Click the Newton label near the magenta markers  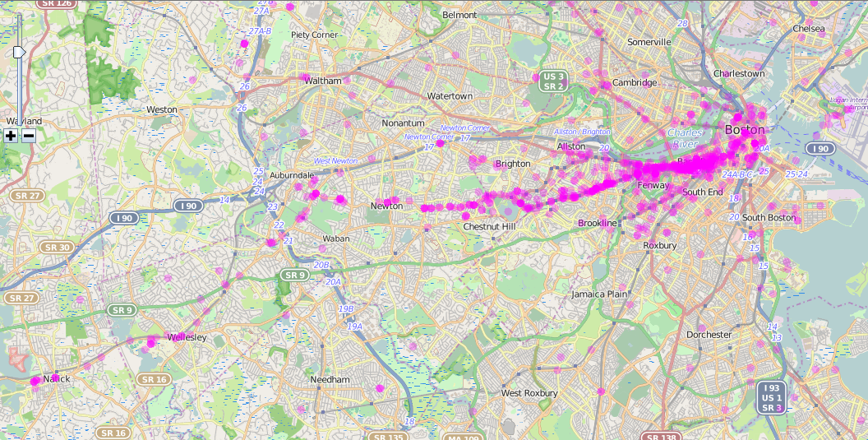pyautogui.click(x=386, y=206)
